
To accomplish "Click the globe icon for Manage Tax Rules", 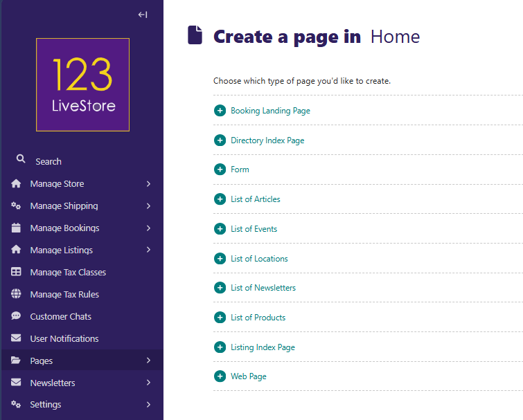I will 16,294.
